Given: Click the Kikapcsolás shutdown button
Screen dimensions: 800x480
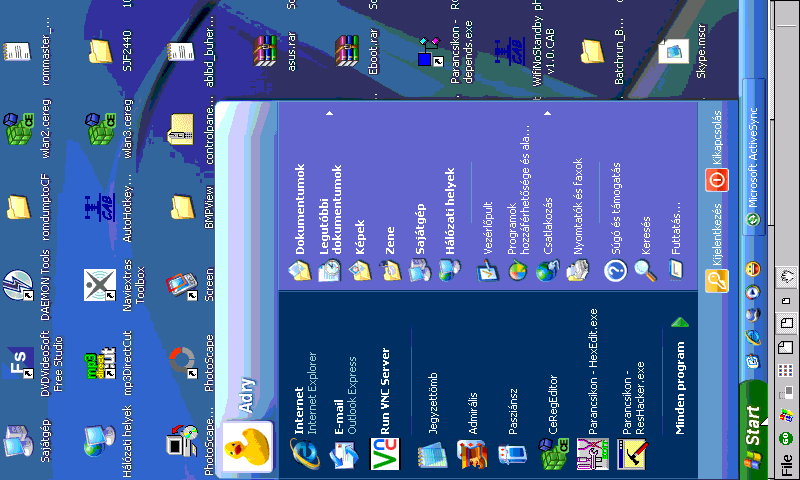Looking at the screenshot, I should (717, 151).
